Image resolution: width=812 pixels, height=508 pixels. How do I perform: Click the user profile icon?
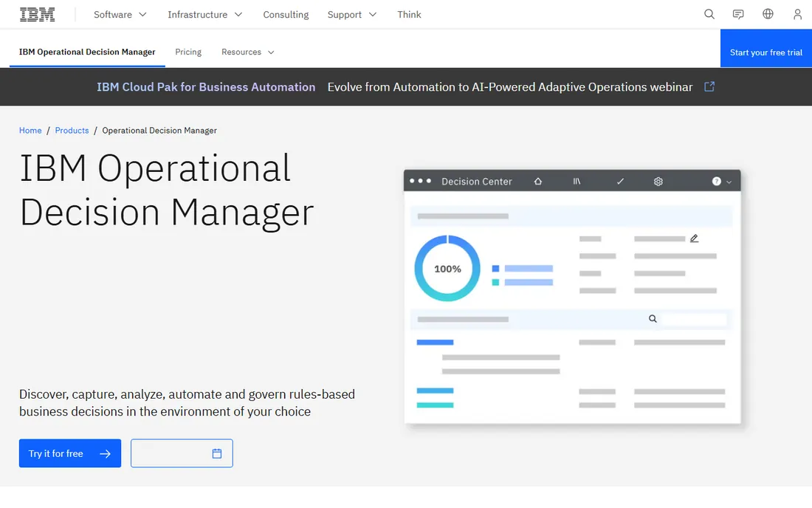(x=797, y=15)
